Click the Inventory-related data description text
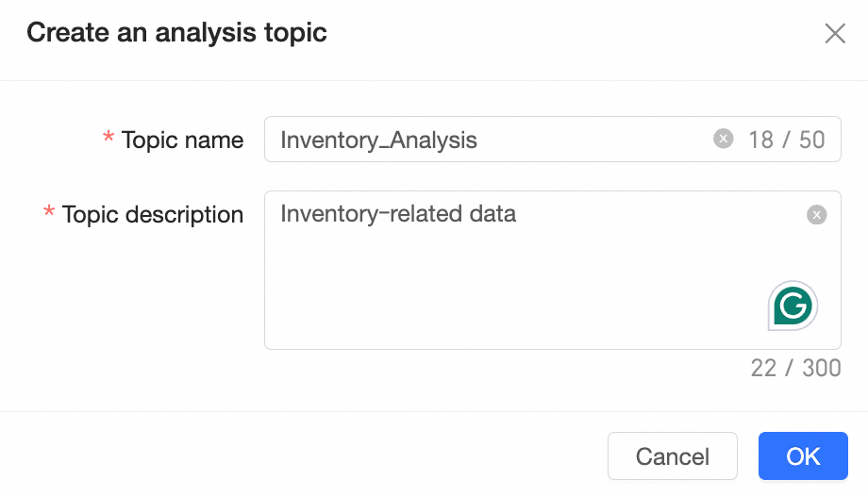 click(x=398, y=214)
